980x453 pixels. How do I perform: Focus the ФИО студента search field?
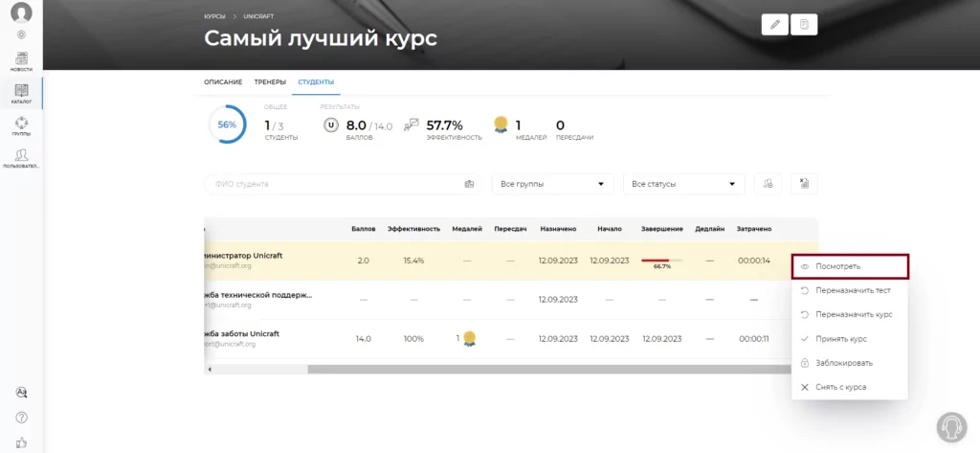pyautogui.click(x=343, y=184)
